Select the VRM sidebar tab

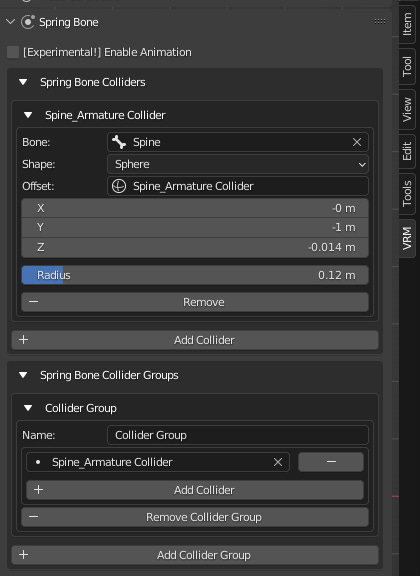pos(407,238)
